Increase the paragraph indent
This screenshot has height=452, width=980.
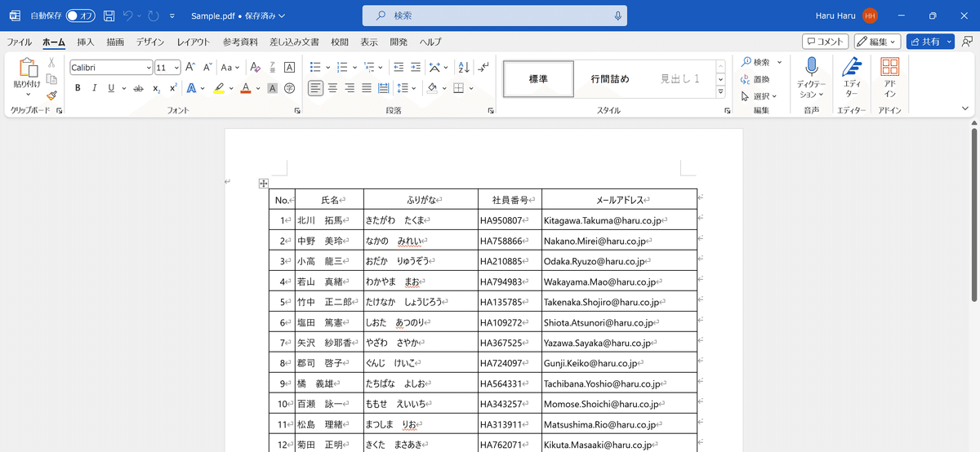click(x=416, y=68)
